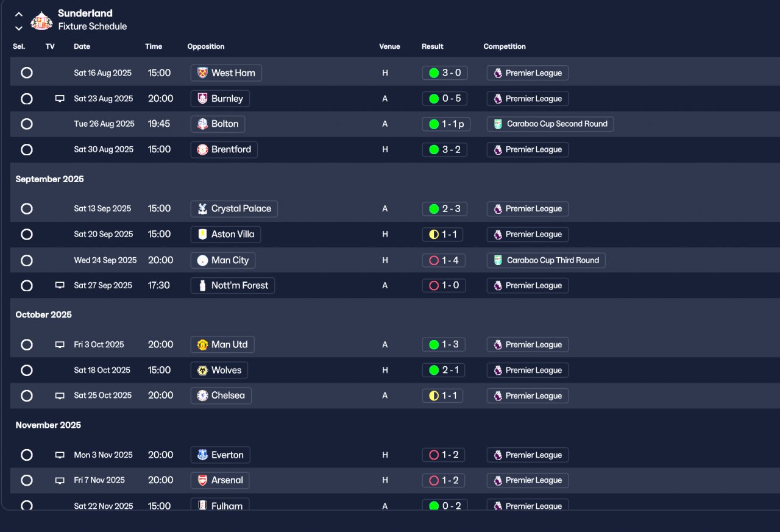Image resolution: width=780 pixels, height=532 pixels.
Task: Click the Chelsea club badge
Action: point(203,395)
